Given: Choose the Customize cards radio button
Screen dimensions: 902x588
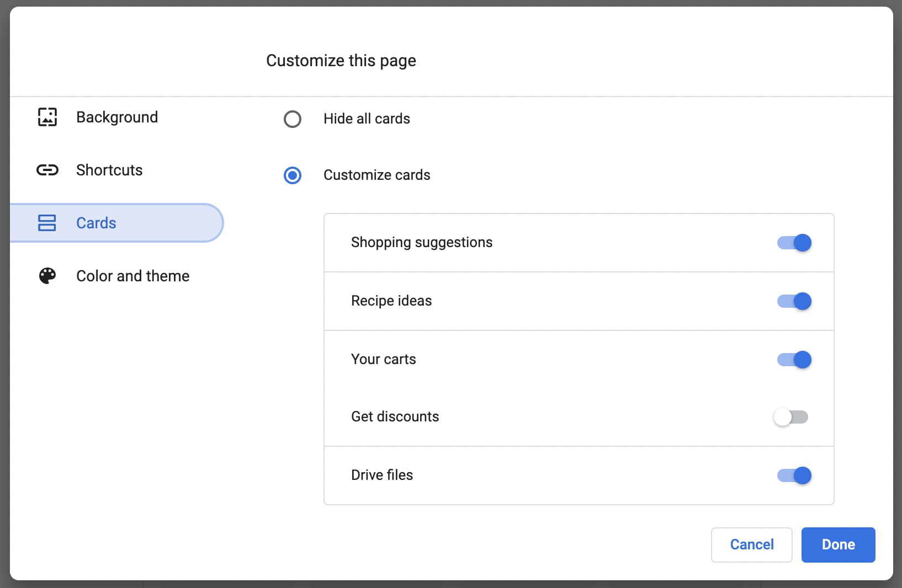Looking at the screenshot, I should pyautogui.click(x=293, y=175).
